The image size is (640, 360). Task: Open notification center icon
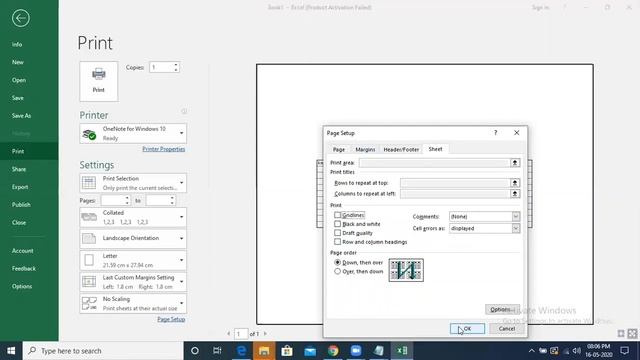point(624,351)
